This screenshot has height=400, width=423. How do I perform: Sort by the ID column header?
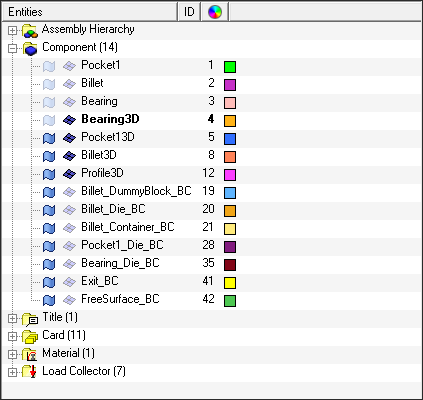pyautogui.click(x=189, y=12)
